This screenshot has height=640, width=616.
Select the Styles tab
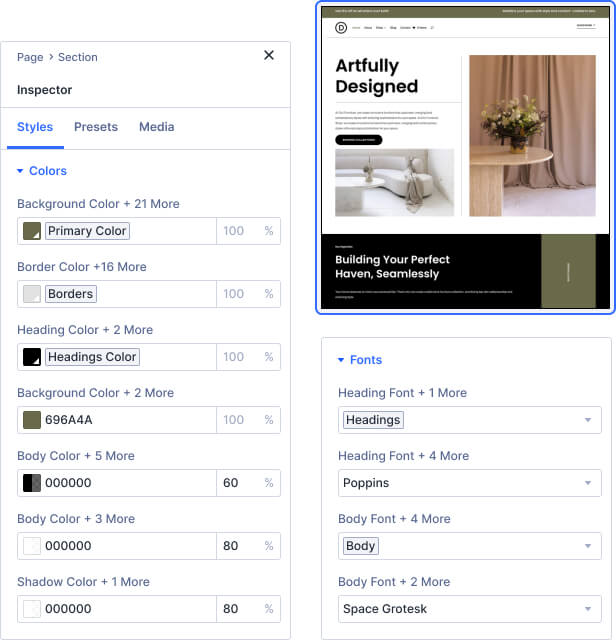tap(35, 127)
